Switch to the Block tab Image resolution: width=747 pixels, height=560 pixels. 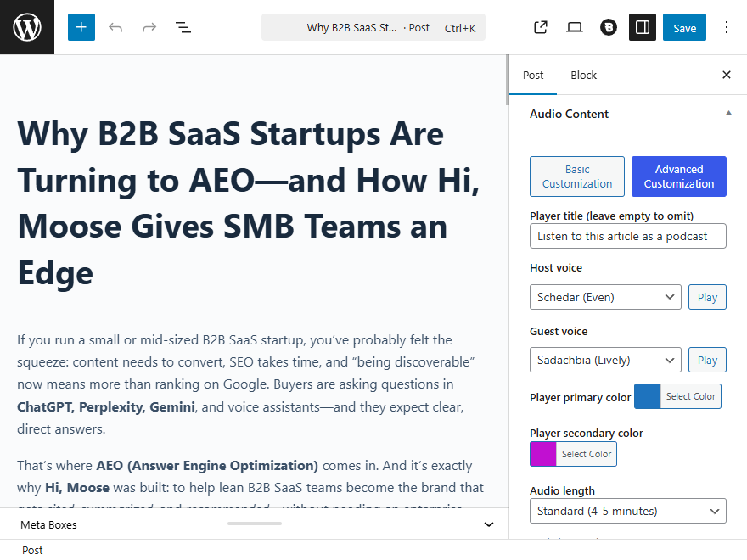(583, 75)
